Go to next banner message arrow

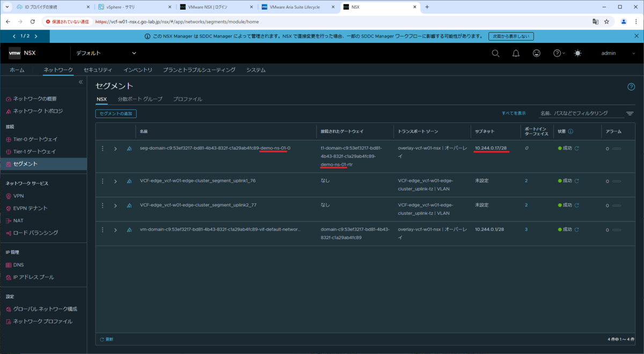click(36, 36)
